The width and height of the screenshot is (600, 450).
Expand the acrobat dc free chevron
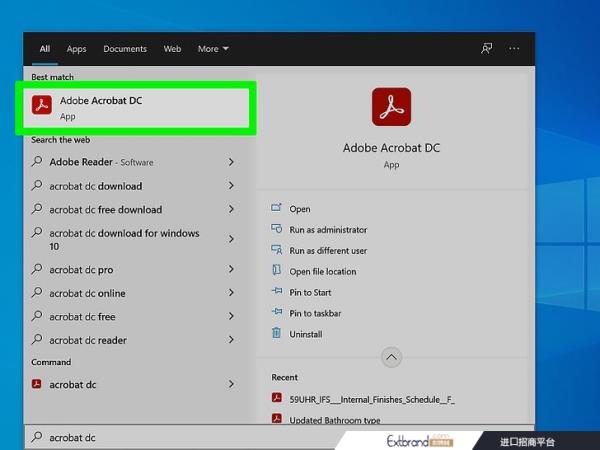click(x=231, y=316)
